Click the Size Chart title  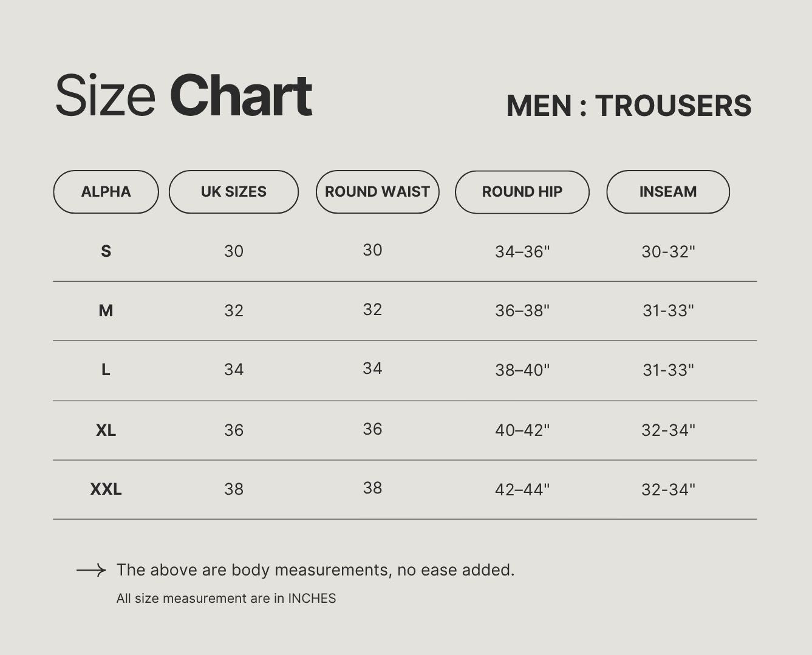183,95
